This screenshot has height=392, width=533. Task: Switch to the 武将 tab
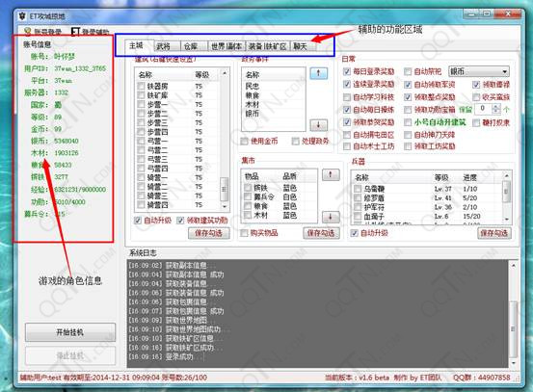tap(164, 46)
